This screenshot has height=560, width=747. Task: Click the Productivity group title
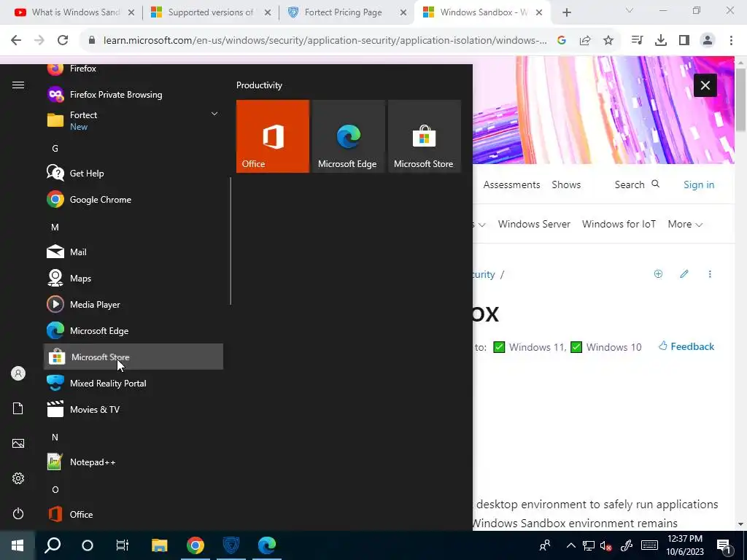(x=259, y=85)
